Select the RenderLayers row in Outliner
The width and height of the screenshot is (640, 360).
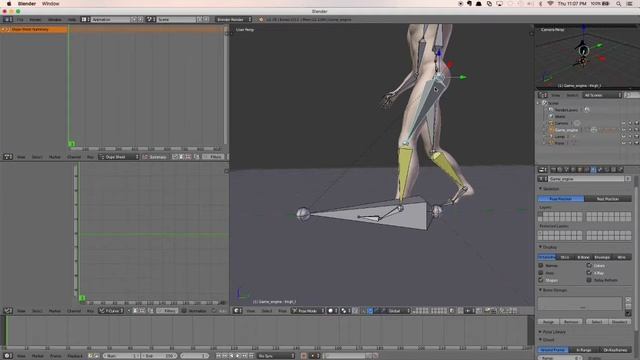(566, 110)
